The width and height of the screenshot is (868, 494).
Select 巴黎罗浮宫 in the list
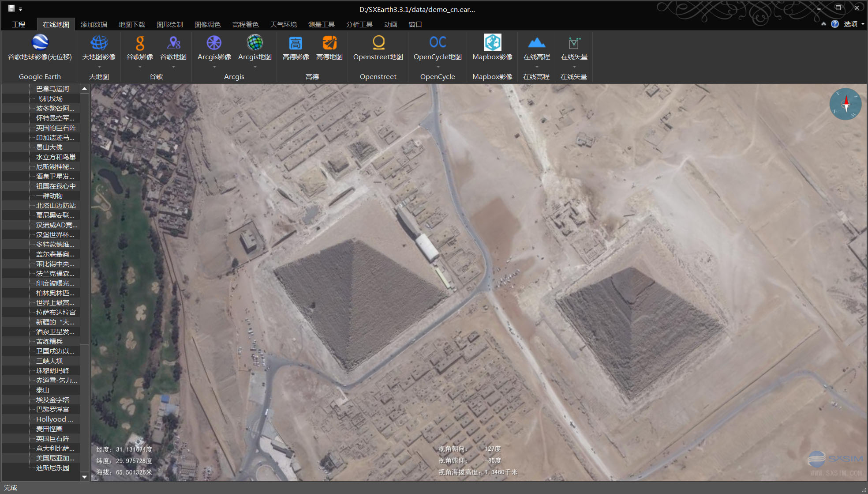point(52,409)
